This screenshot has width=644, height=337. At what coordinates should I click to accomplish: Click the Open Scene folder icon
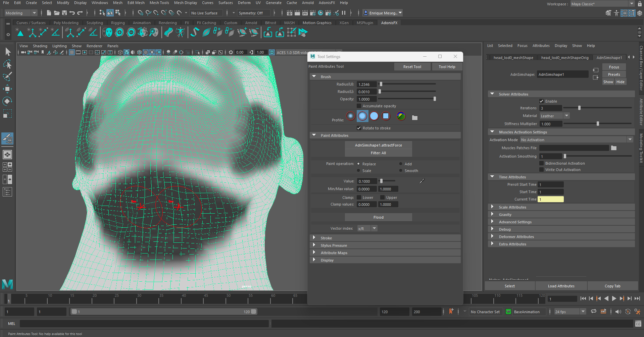click(57, 13)
